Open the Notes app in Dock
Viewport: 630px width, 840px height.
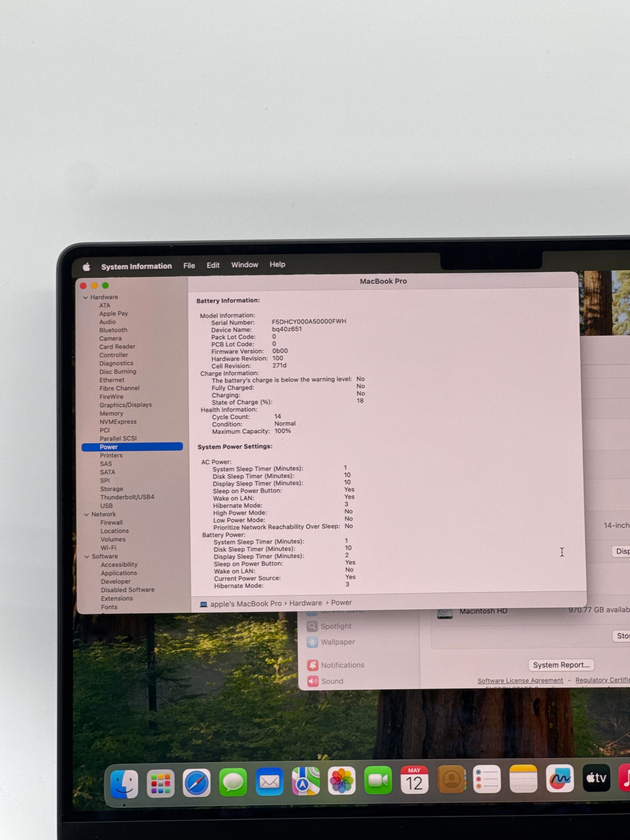point(523,778)
